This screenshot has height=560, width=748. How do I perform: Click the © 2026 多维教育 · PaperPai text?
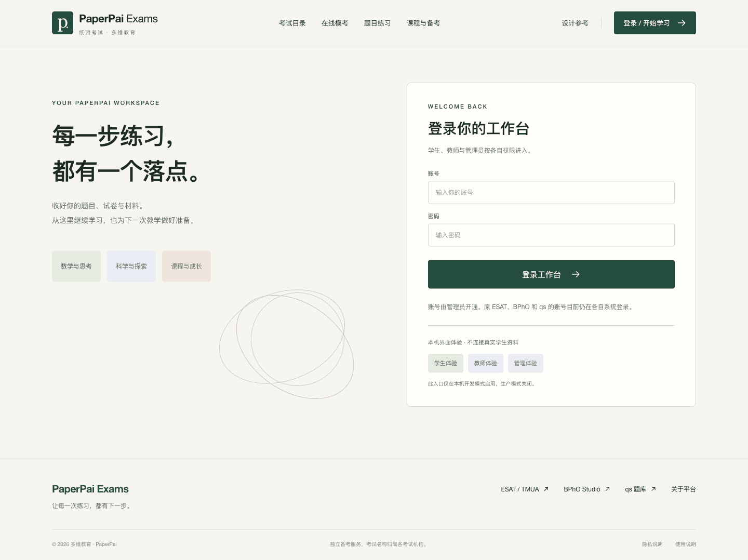[84, 544]
